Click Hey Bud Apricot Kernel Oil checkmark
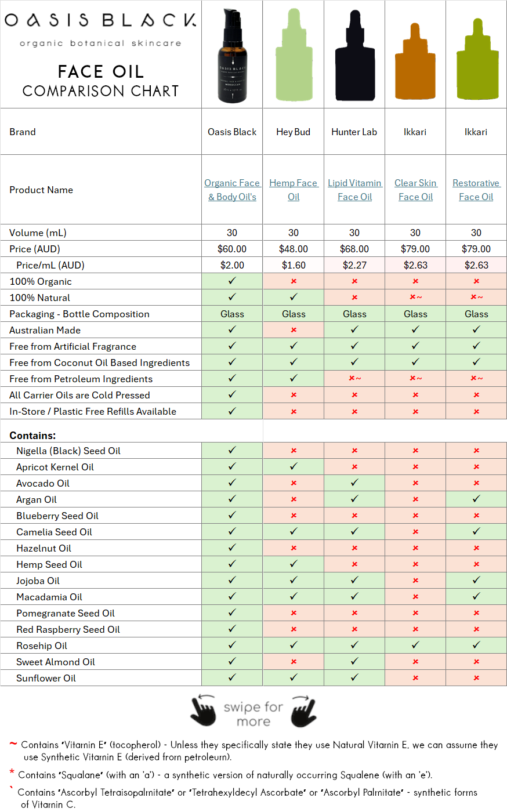This screenshot has width=507, height=812. 294,467
